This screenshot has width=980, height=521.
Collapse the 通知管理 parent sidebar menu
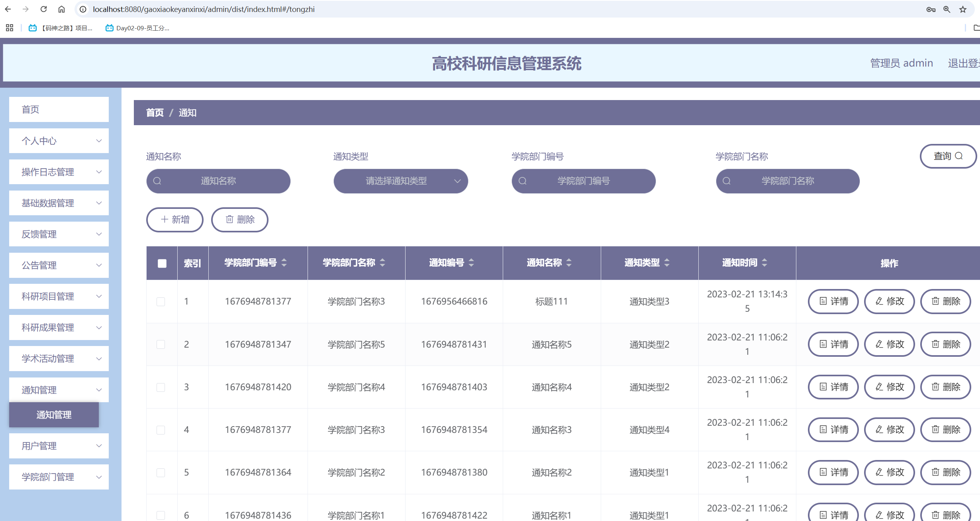59,390
